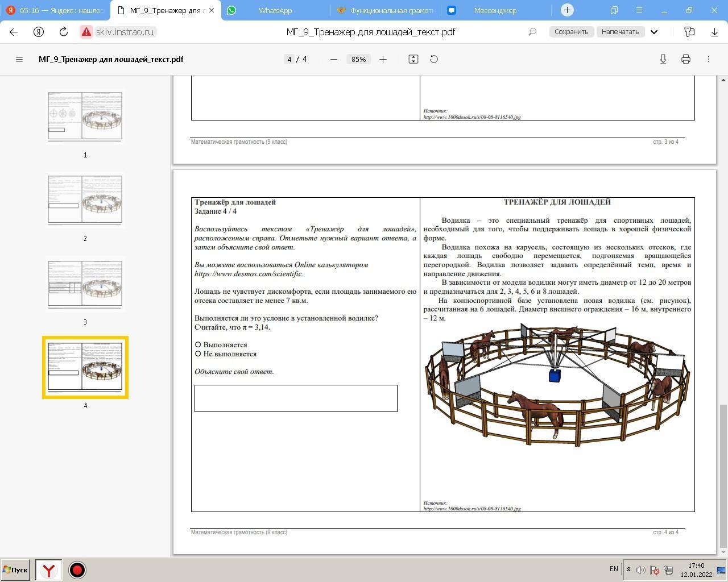Click the answer explanation text box
The height and width of the screenshot is (582, 728).
(296, 398)
